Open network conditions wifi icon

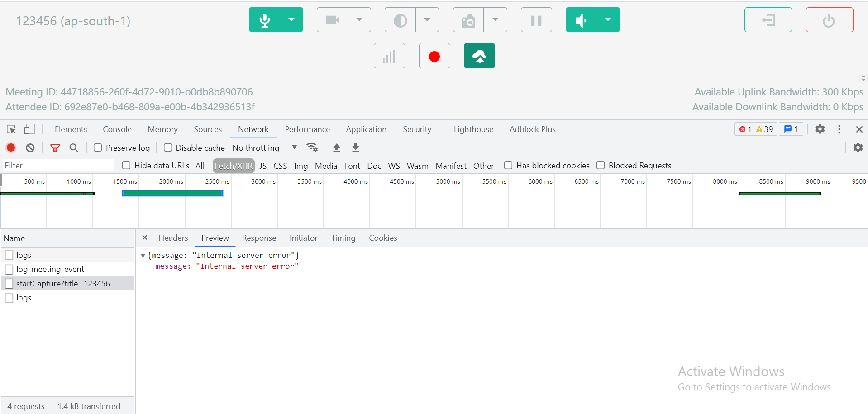tap(312, 148)
